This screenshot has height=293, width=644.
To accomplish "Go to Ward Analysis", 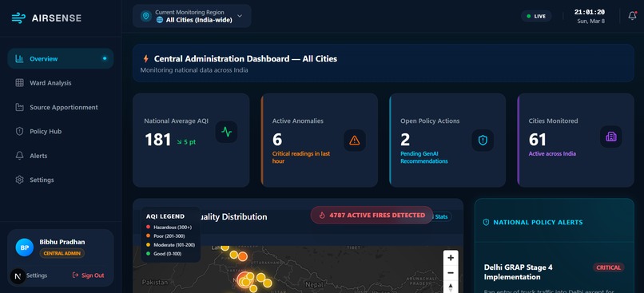I will pyautogui.click(x=61, y=83).
